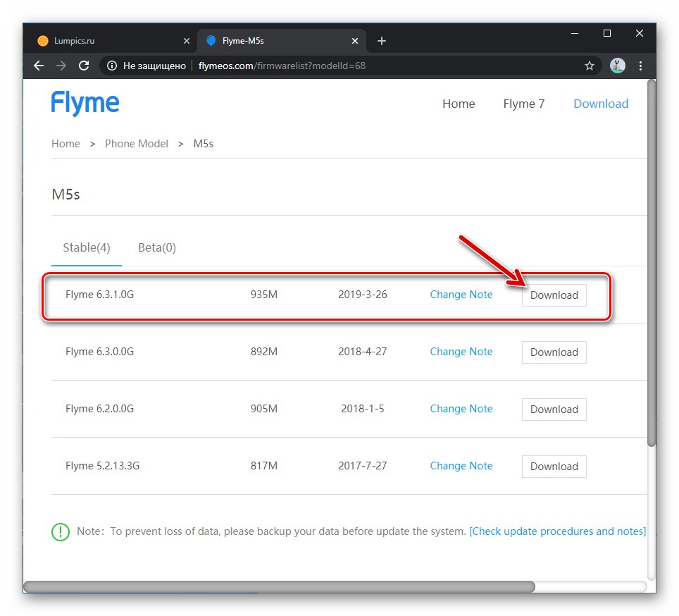Go to Phone Model breadcrumb
Image resolution: width=679 pixels, height=616 pixels.
[137, 144]
